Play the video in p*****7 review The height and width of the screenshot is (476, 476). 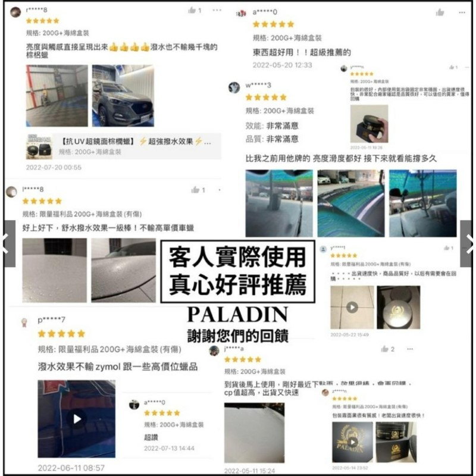77,419
